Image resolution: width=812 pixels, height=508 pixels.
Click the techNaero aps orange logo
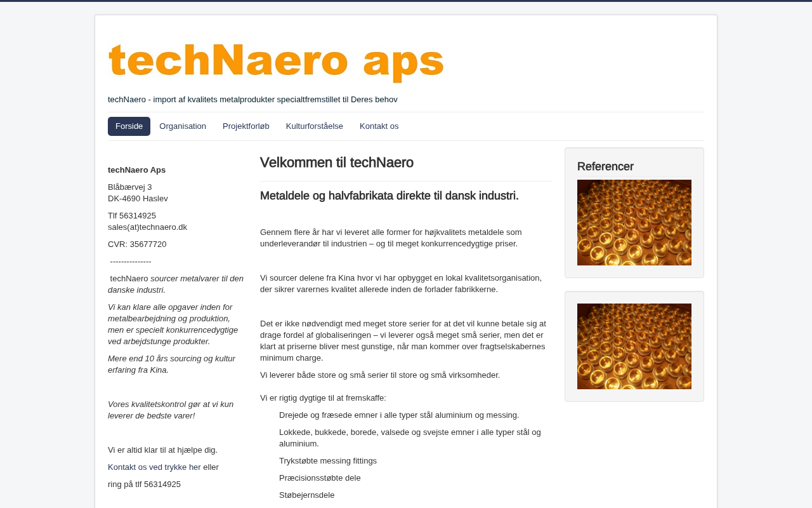(x=276, y=62)
